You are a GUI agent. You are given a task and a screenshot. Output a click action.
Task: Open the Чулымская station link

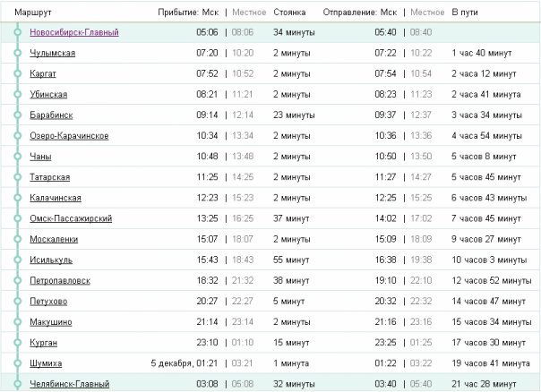[x=52, y=54]
